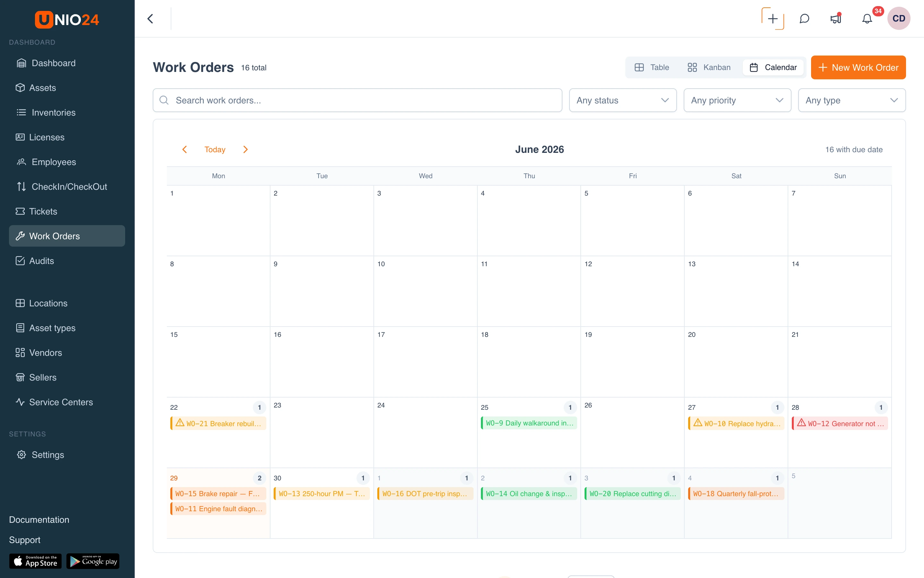Open WO-20 Replace cutting event
The height and width of the screenshot is (578, 924).
pyautogui.click(x=632, y=494)
